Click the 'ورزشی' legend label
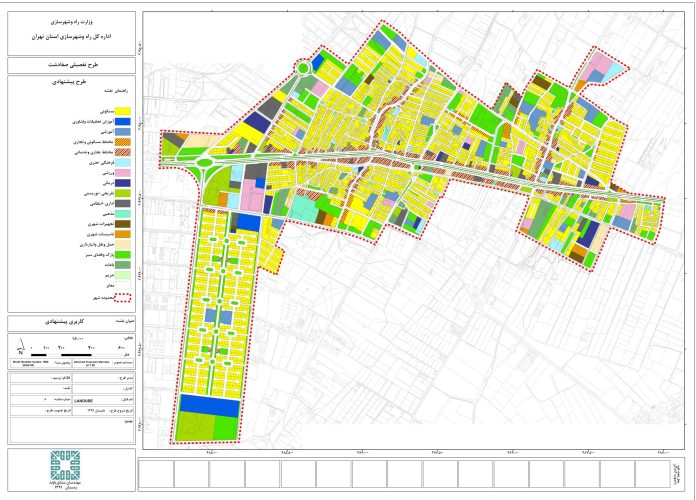This screenshot has width=696, height=500. tap(109, 173)
